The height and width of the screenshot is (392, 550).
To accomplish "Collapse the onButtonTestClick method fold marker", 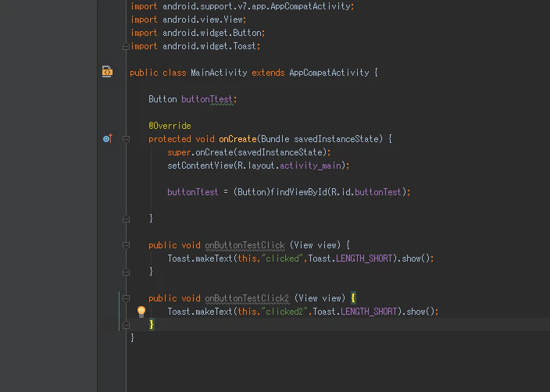I will pos(126,245).
